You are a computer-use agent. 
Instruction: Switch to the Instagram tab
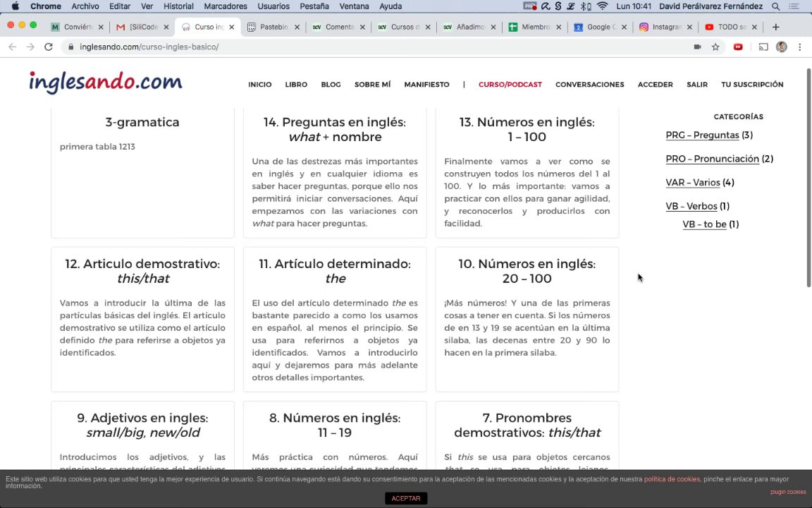(x=665, y=27)
